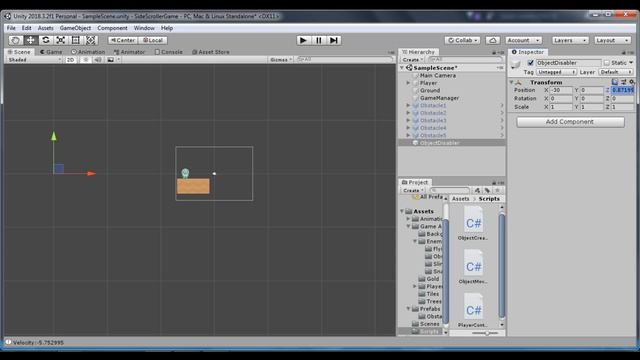Screen dimensions: 640x360
Task: Open the Layer dropdown showing Default
Action: pos(616,72)
